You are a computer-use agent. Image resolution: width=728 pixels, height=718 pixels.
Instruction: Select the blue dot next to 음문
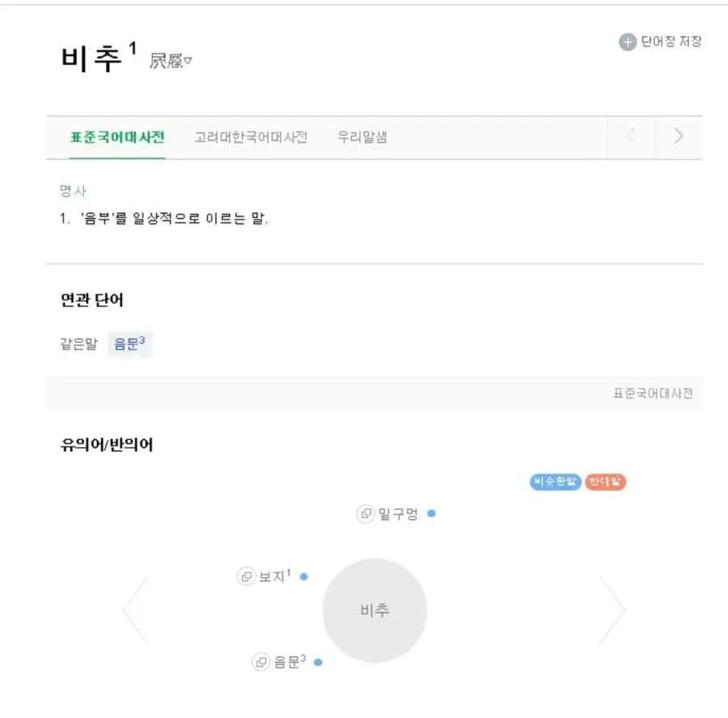pos(318,662)
